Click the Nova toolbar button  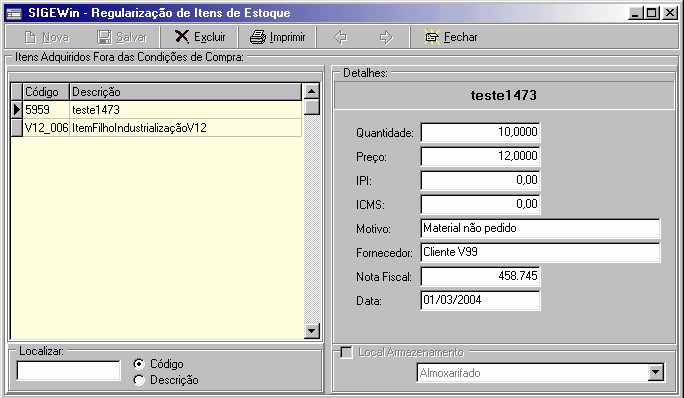[46, 37]
